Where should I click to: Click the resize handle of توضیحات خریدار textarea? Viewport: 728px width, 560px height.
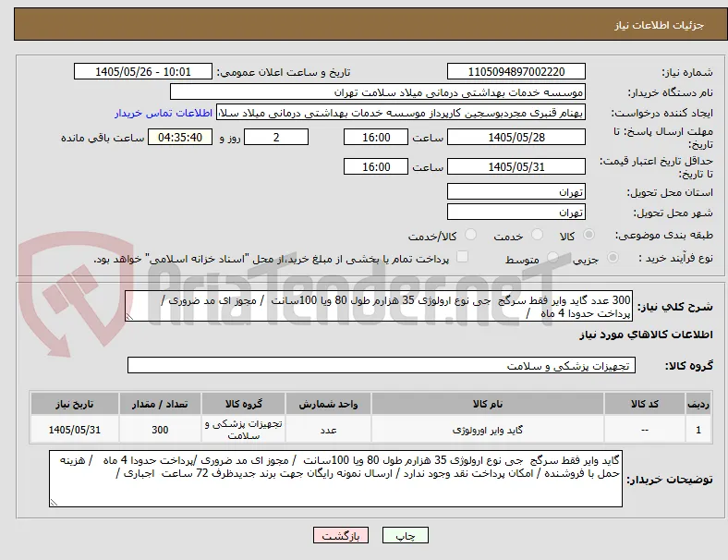point(54,503)
